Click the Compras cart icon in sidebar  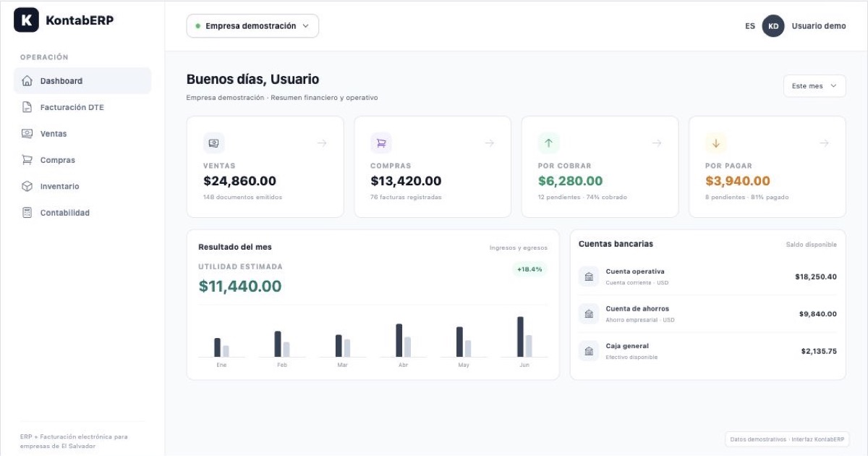coord(27,160)
